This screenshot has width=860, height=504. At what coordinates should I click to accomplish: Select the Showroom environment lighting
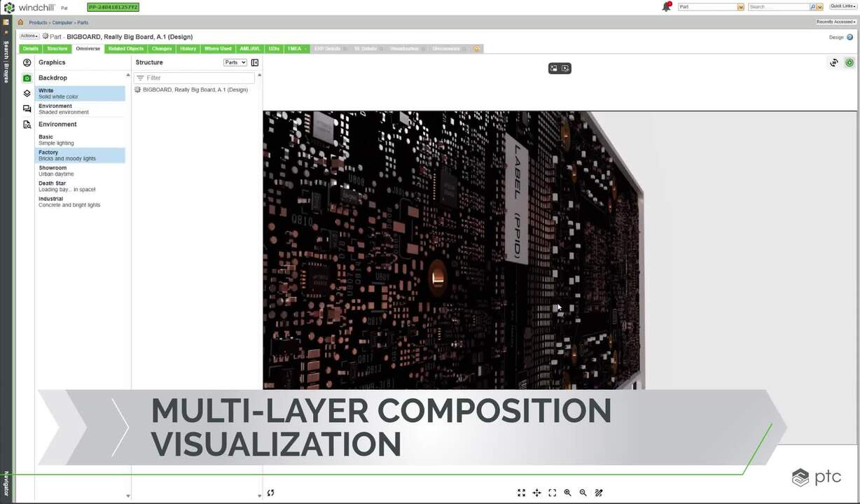(80, 171)
